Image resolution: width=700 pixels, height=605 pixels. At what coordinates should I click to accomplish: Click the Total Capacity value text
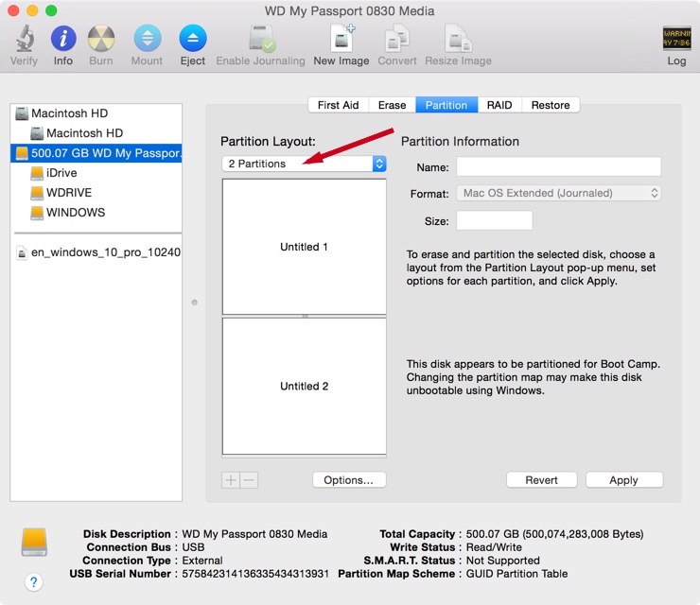click(554, 534)
